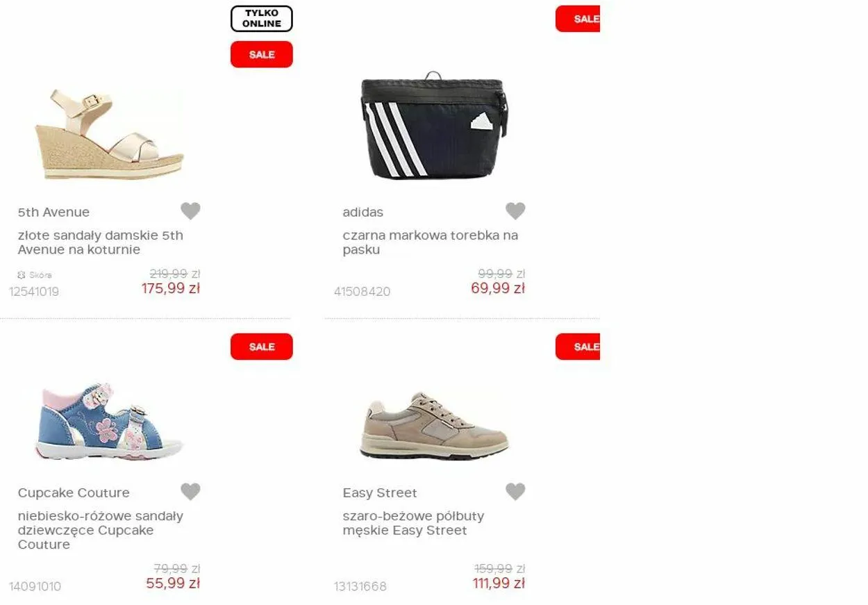Toggle heart for Cupcake Couture sandals
868x605 pixels.
pos(190,491)
